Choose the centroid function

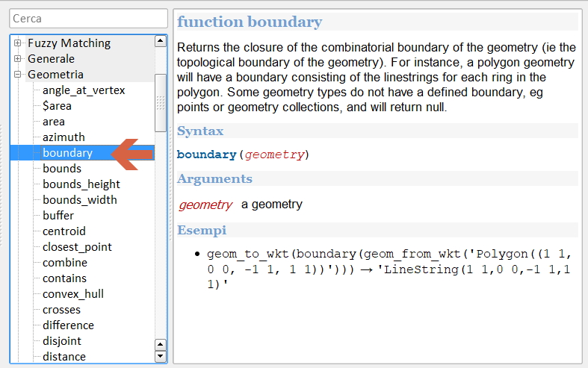coord(64,231)
